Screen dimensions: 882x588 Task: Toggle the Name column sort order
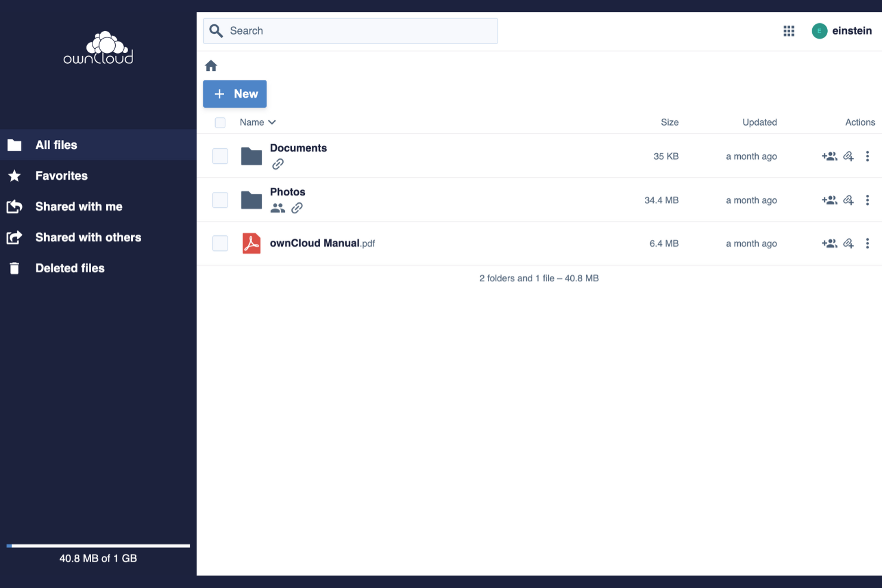point(257,122)
